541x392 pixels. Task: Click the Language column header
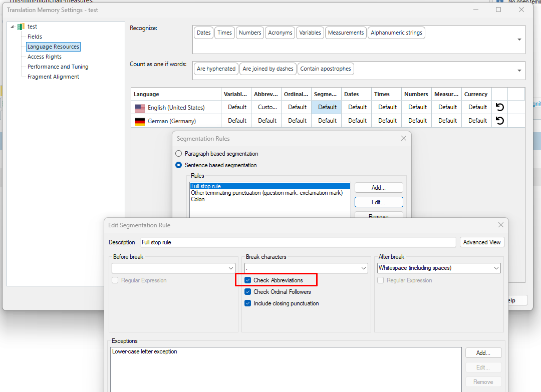pos(176,94)
